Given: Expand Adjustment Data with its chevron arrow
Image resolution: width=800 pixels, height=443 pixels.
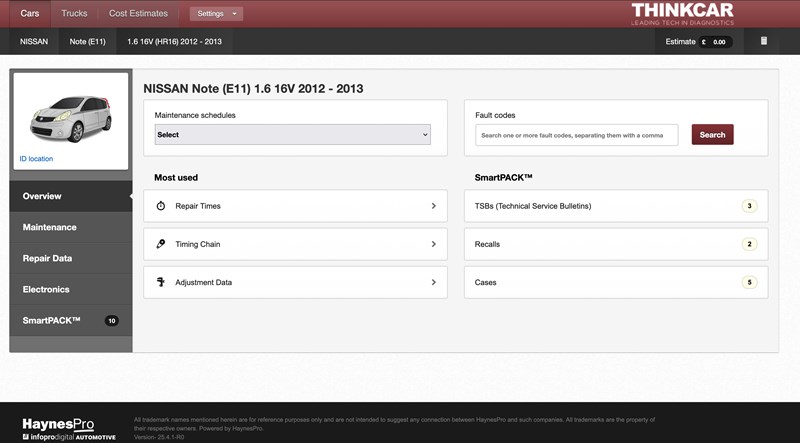Looking at the screenshot, I should (x=433, y=282).
